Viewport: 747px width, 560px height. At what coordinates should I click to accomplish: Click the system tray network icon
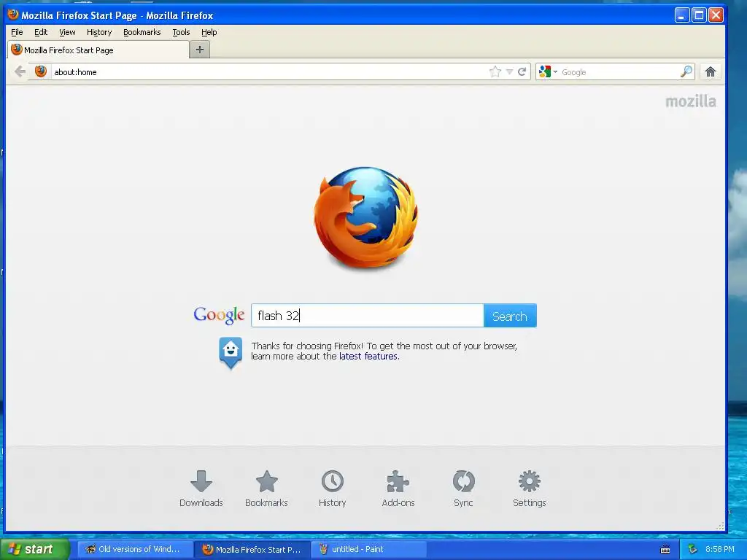point(693,549)
